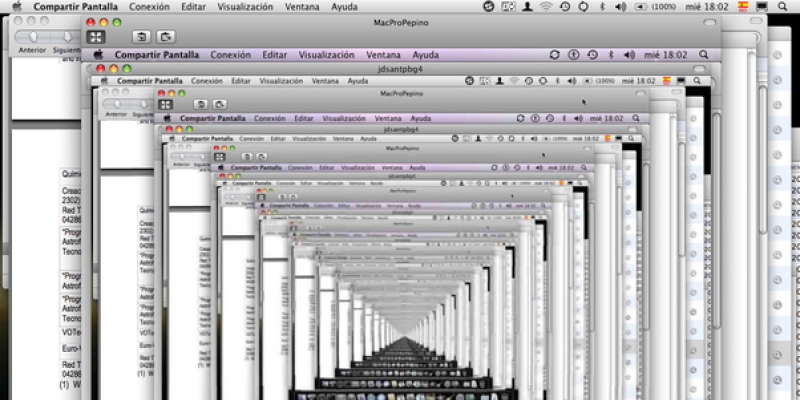Image resolution: width=800 pixels, height=400 pixels.
Task: Open Visualización in the largest purple remote menu bar
Action: [x=327, y=55]
